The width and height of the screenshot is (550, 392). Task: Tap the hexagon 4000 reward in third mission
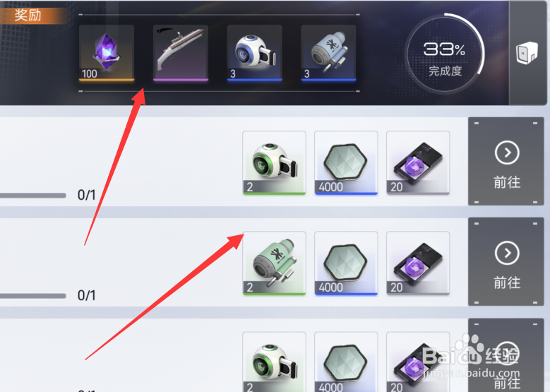point(346,362)
